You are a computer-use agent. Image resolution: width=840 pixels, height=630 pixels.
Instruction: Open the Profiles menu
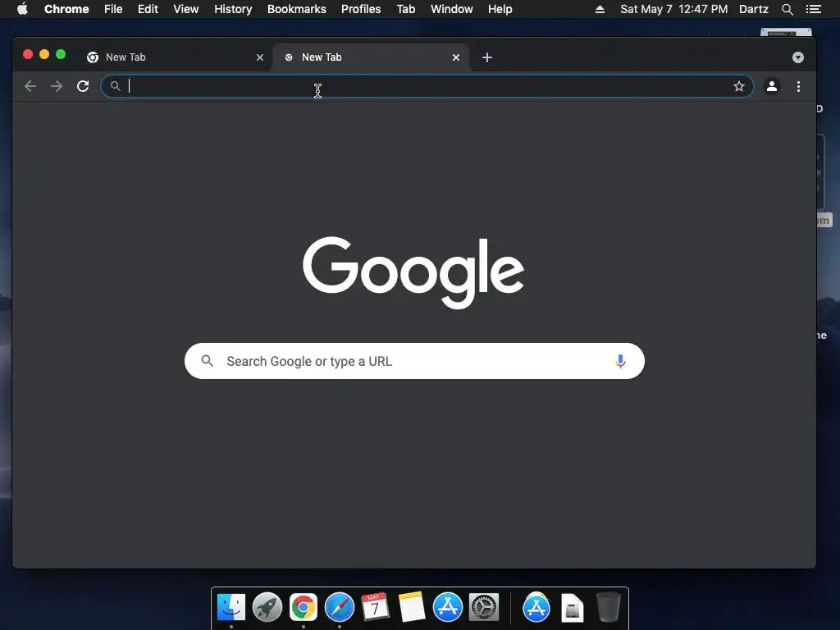click(x=361, y=9)
